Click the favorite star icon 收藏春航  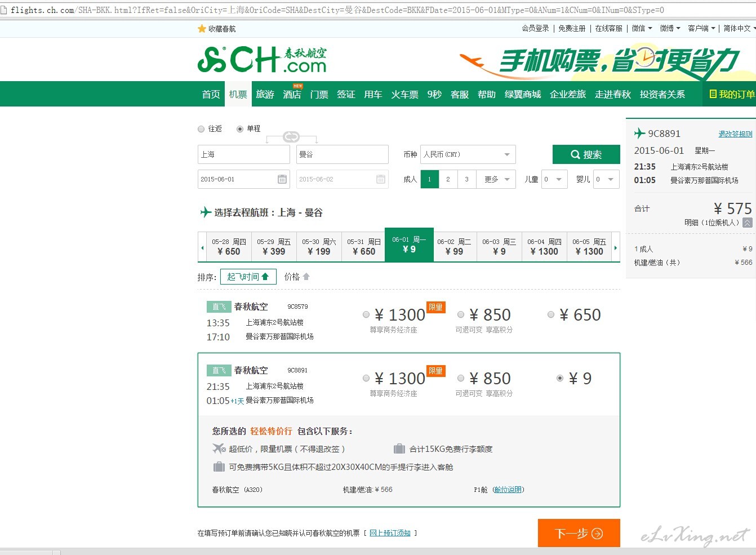tap(202, 29)
